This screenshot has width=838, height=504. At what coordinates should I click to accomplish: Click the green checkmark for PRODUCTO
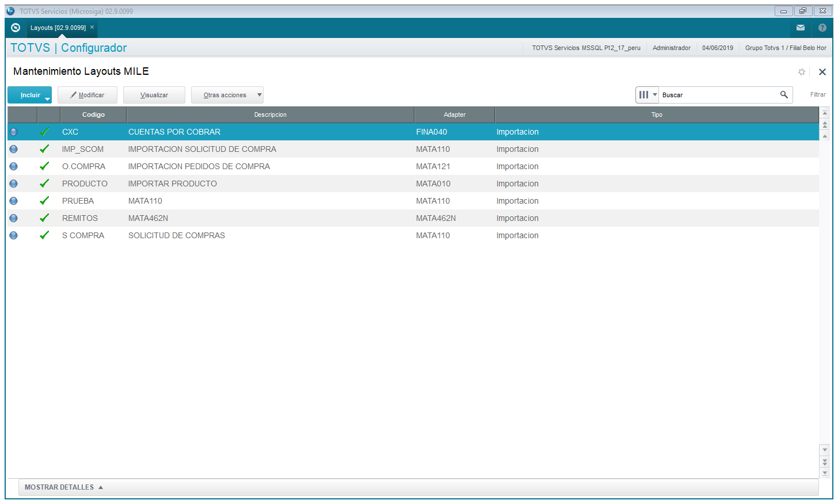(x=44, y=184)
